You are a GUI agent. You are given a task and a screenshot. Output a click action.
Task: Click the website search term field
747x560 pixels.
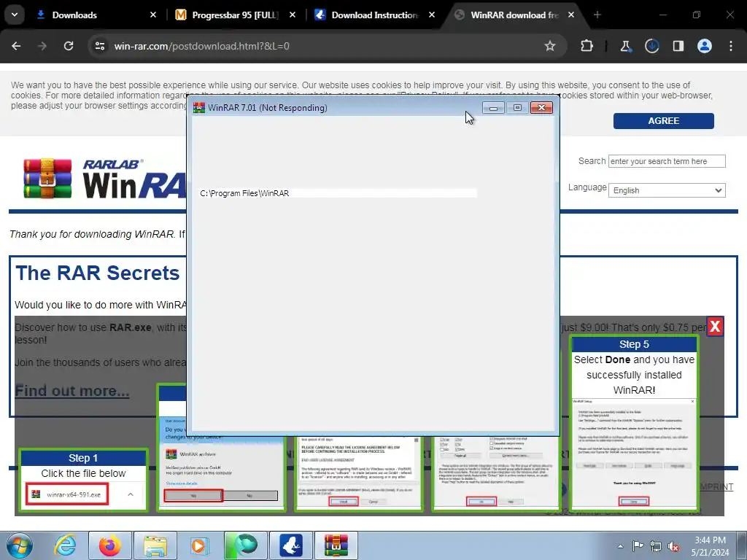(x=667, y=161)
